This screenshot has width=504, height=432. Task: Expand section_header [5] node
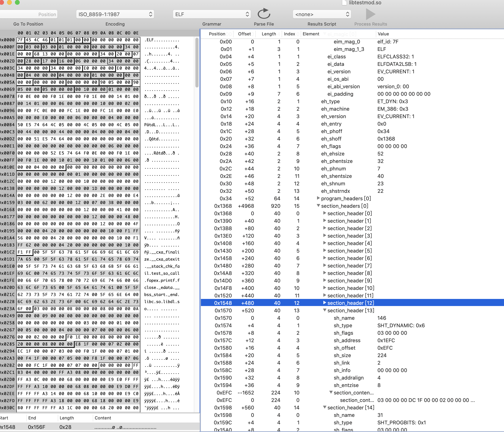(325, 250)
